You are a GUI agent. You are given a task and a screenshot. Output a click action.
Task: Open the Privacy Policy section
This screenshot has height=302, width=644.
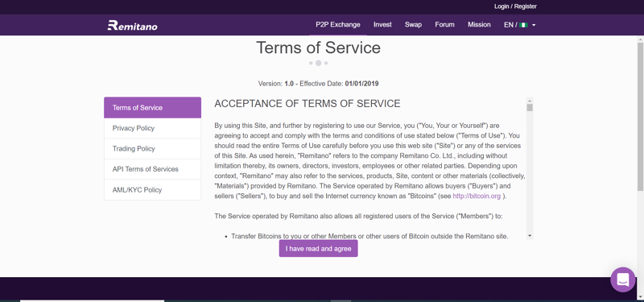(152, 128)
